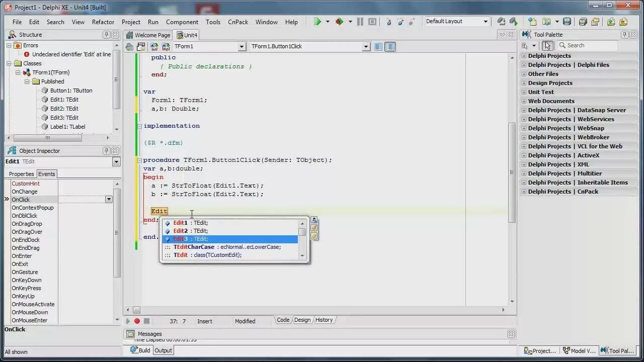Click the New Items toolbar icon
This screenshot has height=362, width=644.
pyautogui.click(x=532, y=22)
